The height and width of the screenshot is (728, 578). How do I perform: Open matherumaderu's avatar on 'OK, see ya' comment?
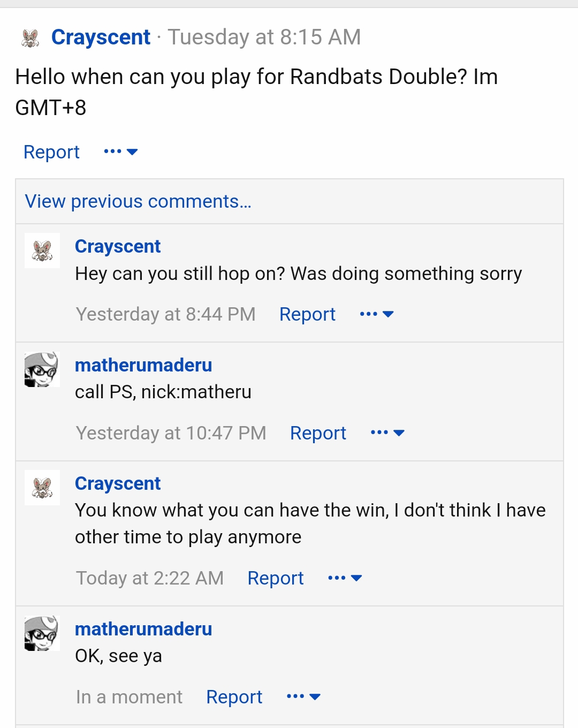pyautogui.click(x=42, y=633)
